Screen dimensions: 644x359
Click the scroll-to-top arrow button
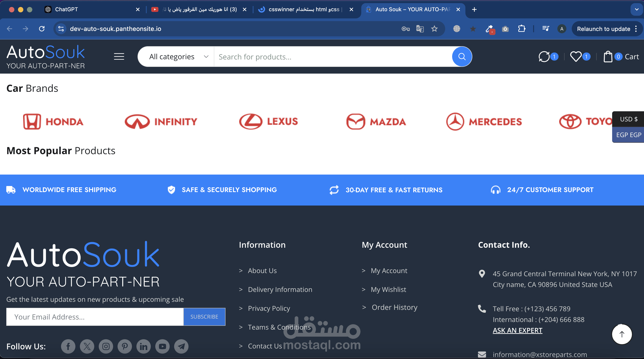pyautogui.click(x=622, y=334)
